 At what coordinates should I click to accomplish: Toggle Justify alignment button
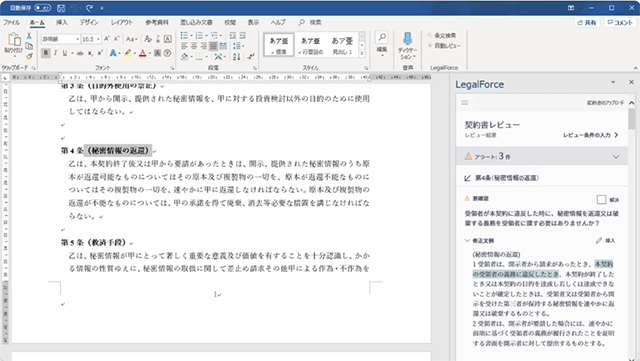(x=213, y=46)
